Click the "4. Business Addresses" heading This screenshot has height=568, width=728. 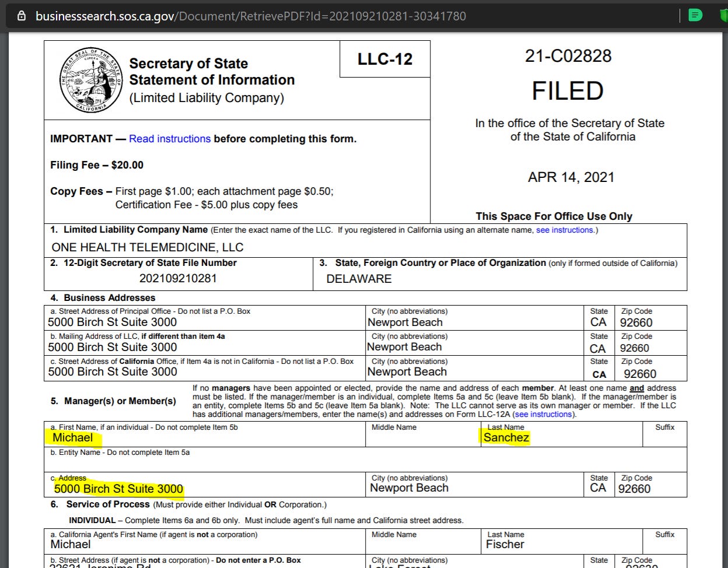(x=103, y=297)
